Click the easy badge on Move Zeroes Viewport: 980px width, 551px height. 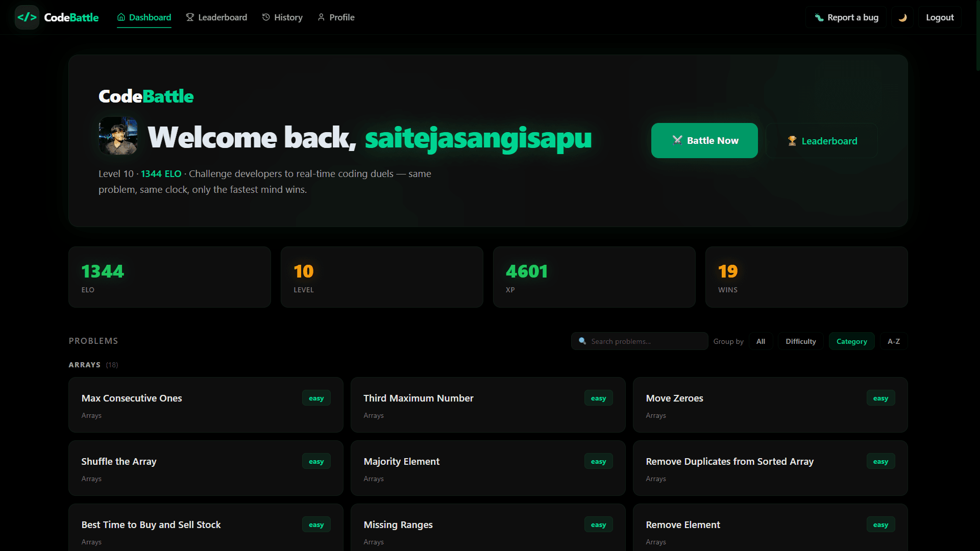(x=880, y=398)
